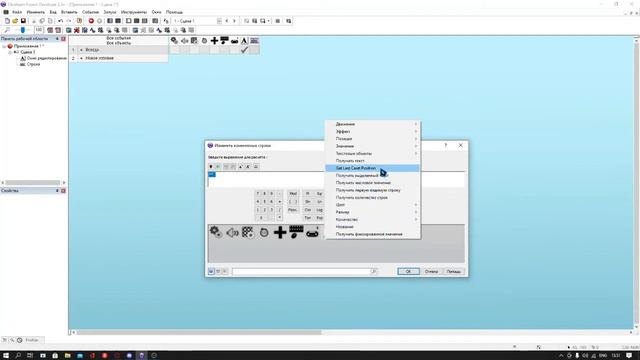640x360 pixels.
Task: Expand the Позиция submenu
Action: (373, 139)
